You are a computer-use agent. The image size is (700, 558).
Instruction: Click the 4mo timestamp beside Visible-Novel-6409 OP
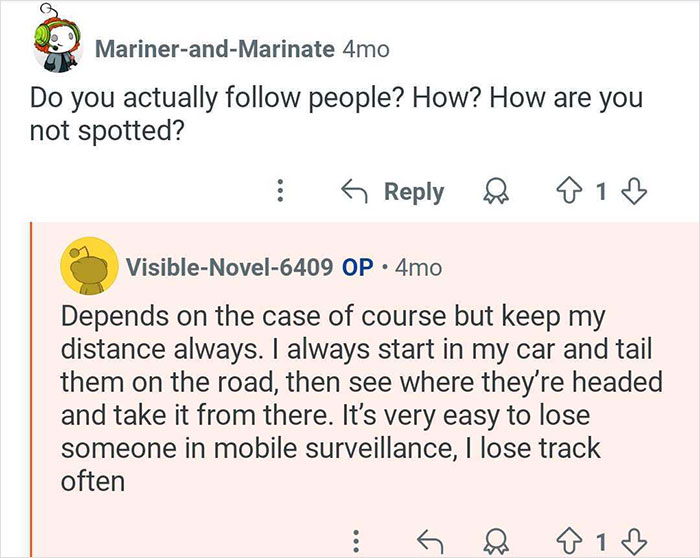click(x=418, y=268)
